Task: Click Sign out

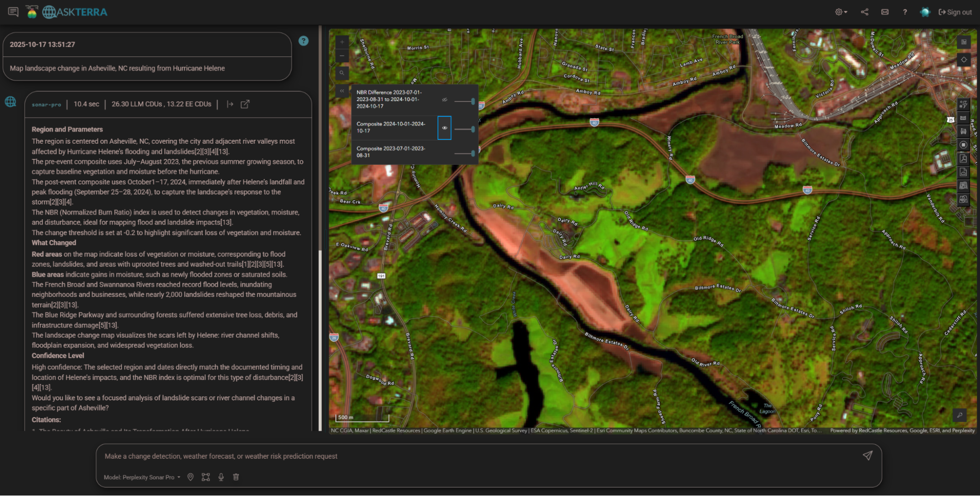Action: click(x=955, y=12)
